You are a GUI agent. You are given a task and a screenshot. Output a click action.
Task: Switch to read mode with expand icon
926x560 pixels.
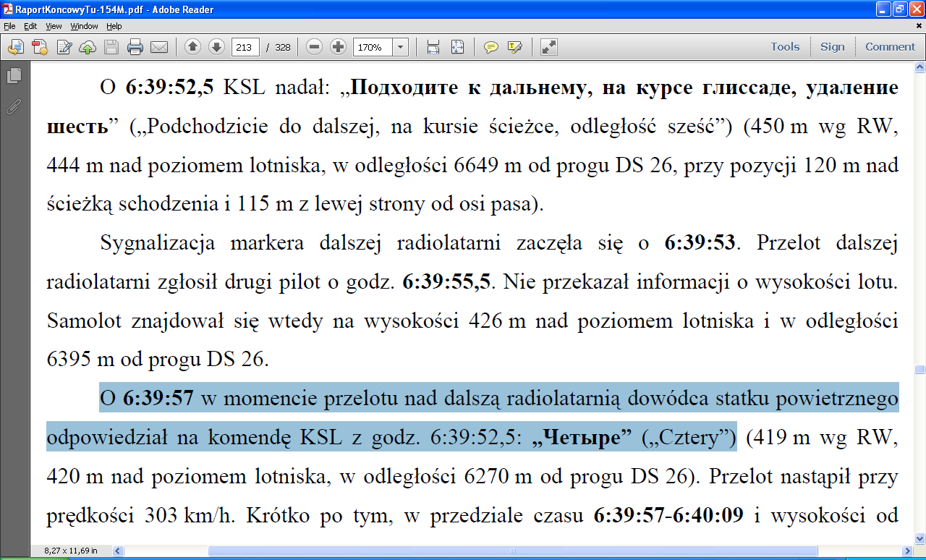click(x=549, y=47)
